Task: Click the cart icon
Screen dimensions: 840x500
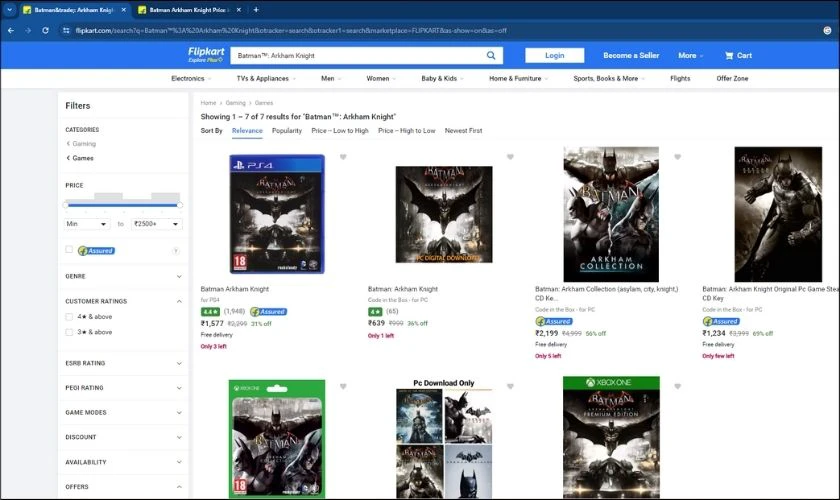Action: [729, 55]
